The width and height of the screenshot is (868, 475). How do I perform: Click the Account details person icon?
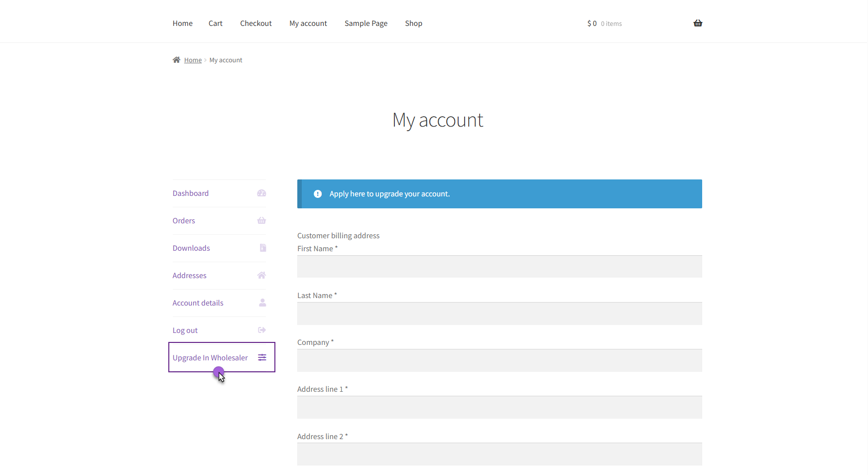click(262, 303)
